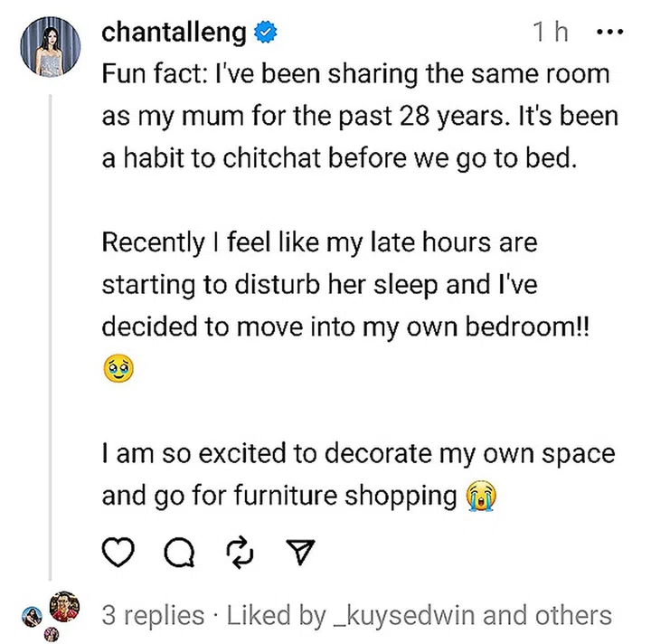Click the teary-eyed emoji after second paragraph
The width and height of the screenshot is (651, 644).
(x=118, y=369)
